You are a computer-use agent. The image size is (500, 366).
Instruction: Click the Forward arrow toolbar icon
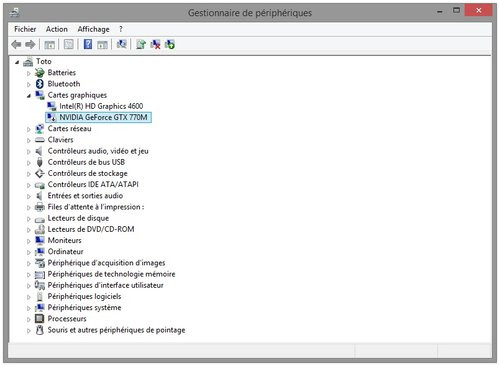click(30, 44)
